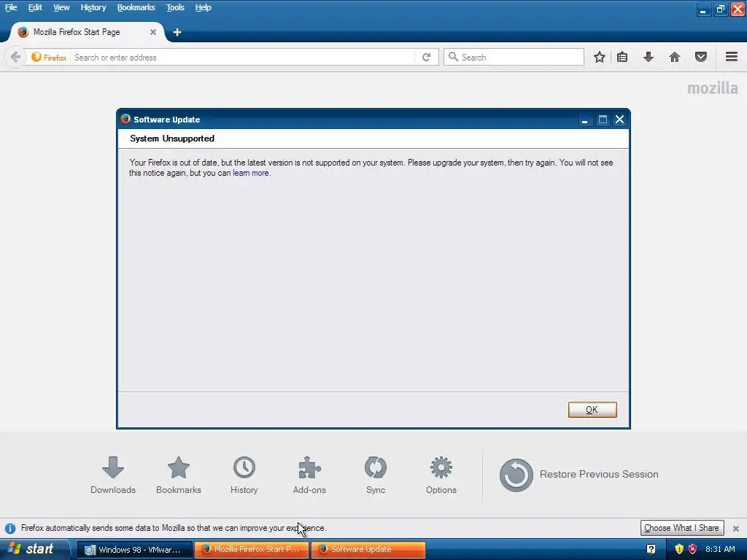Focus the address bar field

click(x=243, y=57)
